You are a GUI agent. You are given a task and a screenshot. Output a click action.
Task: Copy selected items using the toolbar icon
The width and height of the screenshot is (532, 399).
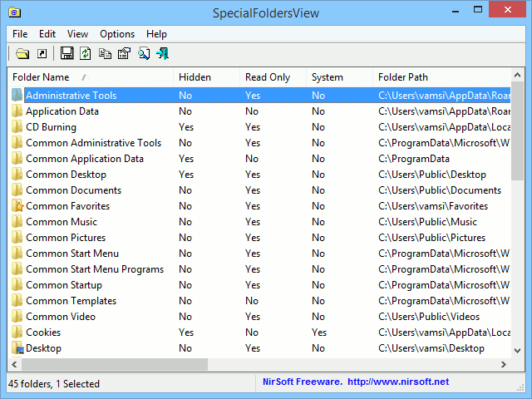click(105, 53)
